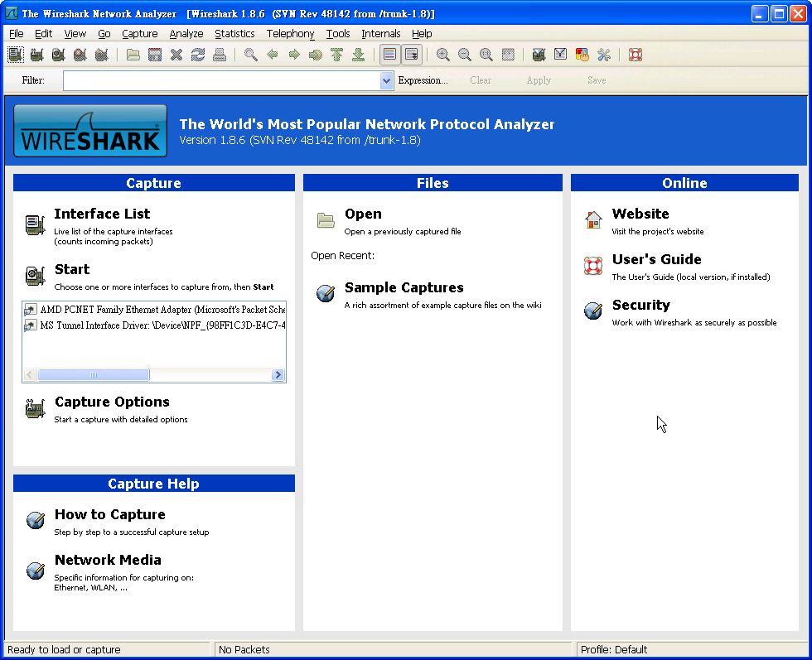Select AMD PCNET Family Ethernet Adapter interface
This screenshot has width=812, height=660.
pos(155,310)
